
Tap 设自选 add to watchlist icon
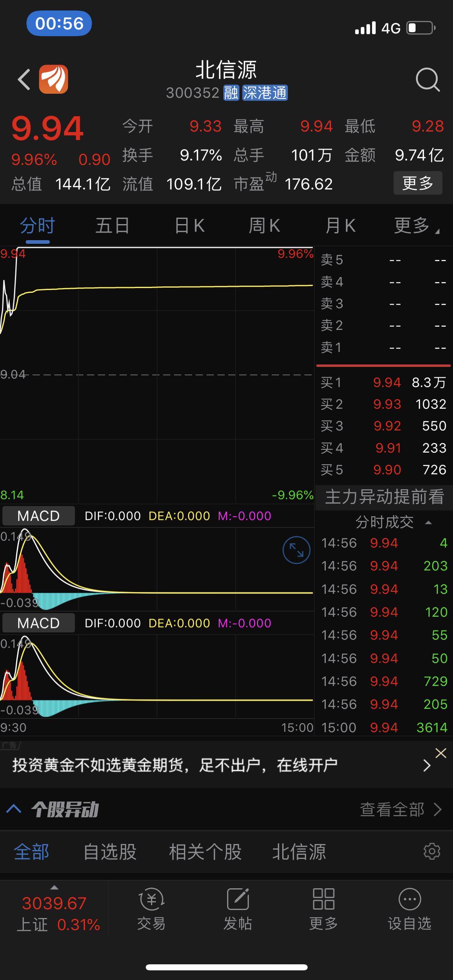click(x=410, y=910)
